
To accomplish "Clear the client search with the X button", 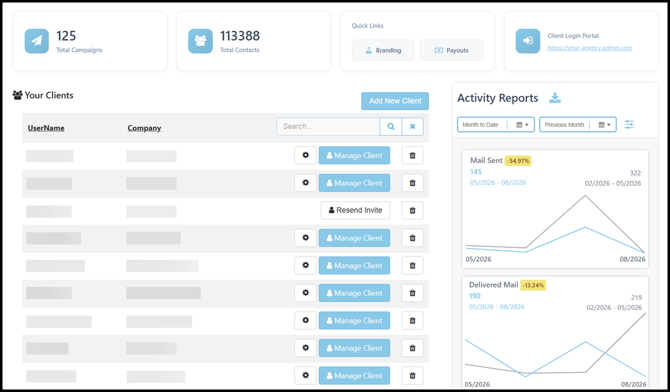I will click(x=412, y=127).
